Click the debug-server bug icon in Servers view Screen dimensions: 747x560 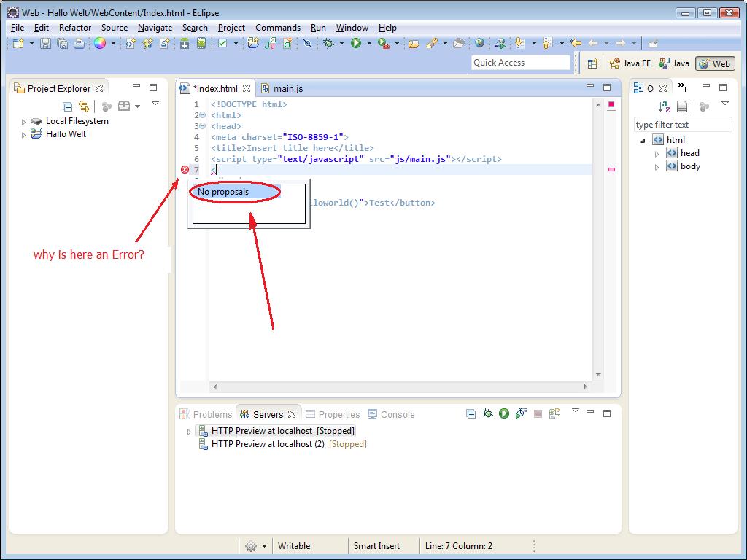pos(487,413)
